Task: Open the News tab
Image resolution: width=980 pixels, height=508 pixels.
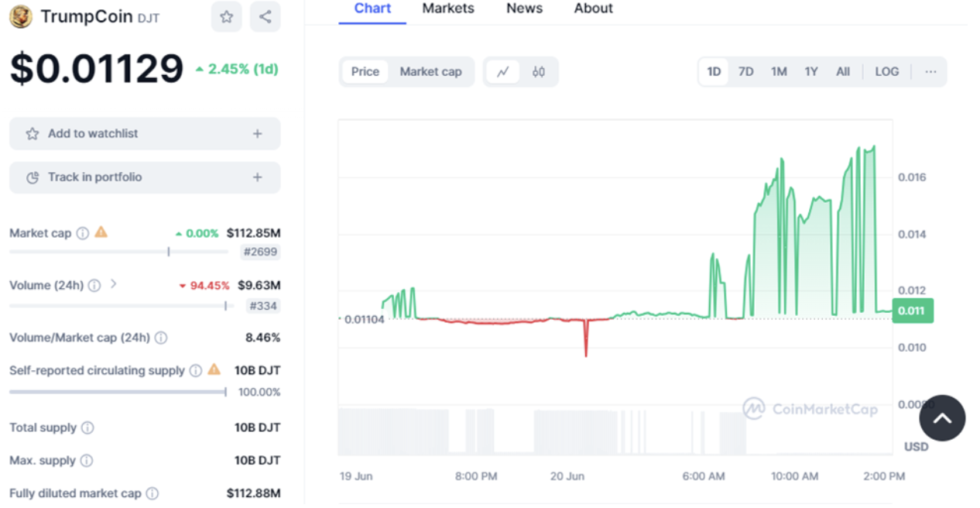Action: pos(524,9)
